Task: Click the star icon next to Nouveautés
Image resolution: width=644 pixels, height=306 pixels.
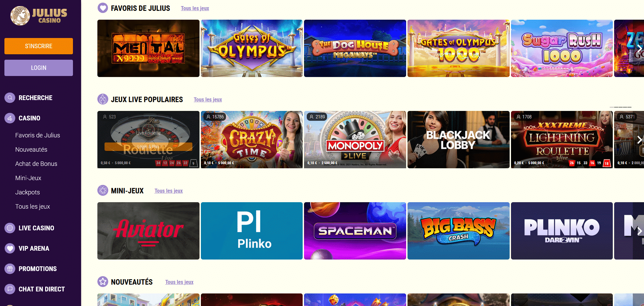Action: 103,282
